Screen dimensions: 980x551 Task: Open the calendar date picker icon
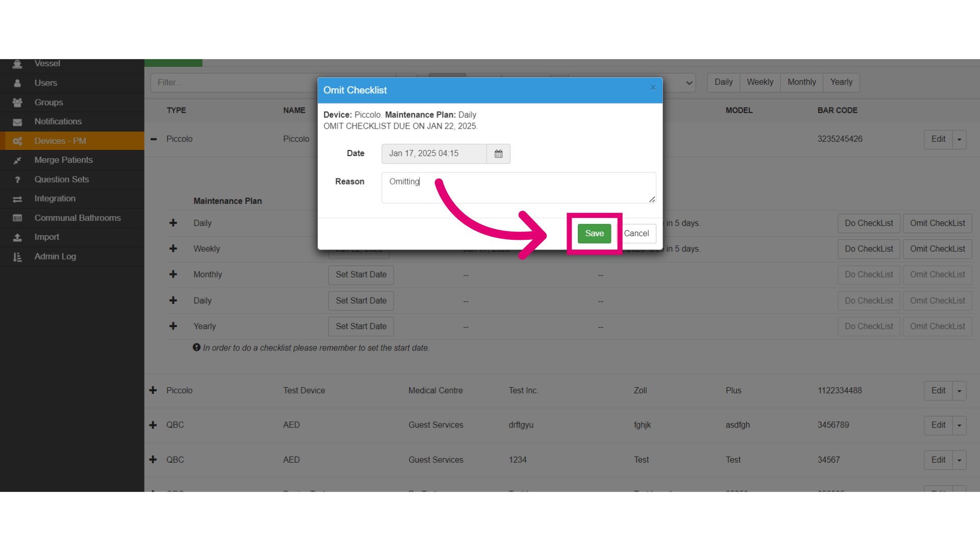(499, 154)
